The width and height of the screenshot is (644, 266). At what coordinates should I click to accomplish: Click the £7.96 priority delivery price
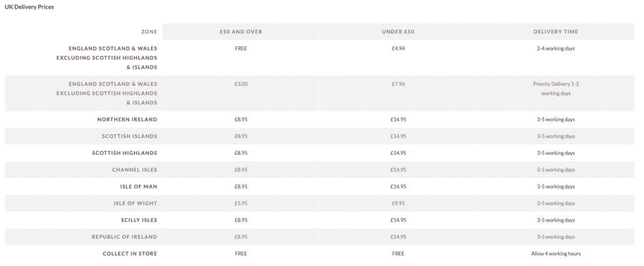[398, 84]
